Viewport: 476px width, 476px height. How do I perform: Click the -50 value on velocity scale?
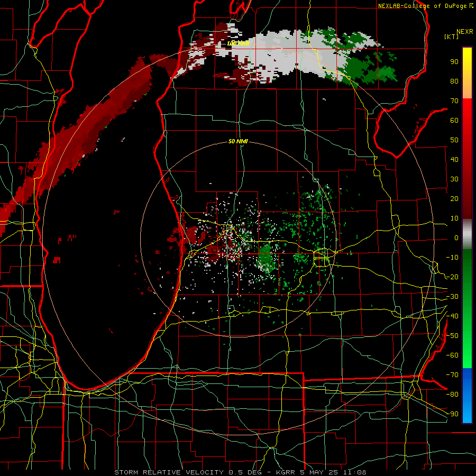(452, 336)
